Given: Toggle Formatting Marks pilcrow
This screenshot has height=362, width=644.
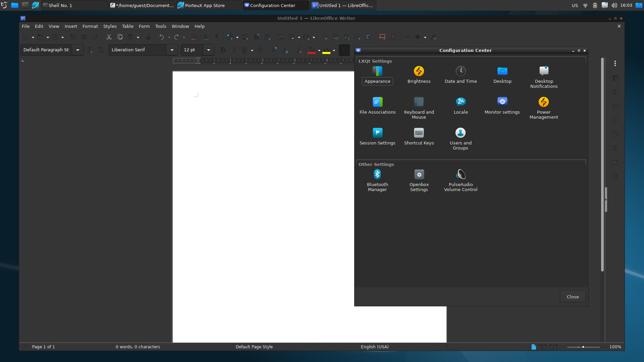Looking at the screenshot, I should tap(217, 37).
